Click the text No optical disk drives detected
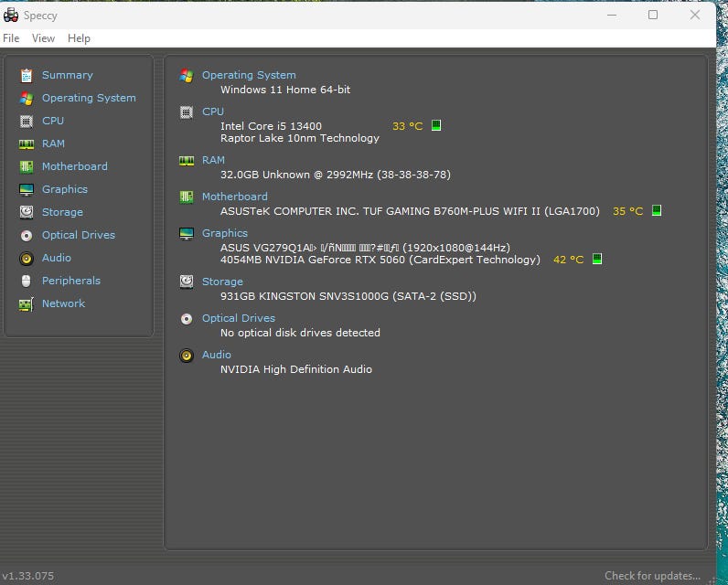The height and width of the screenshot is (585, 728). tap(300, 333)
